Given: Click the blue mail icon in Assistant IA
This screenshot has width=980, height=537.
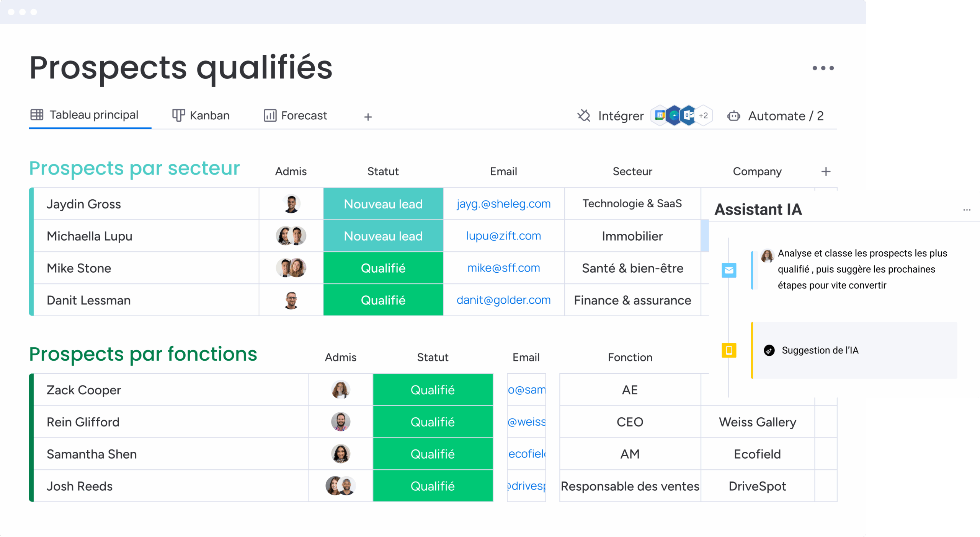Looking at the screenshot, I should [729, 270].
